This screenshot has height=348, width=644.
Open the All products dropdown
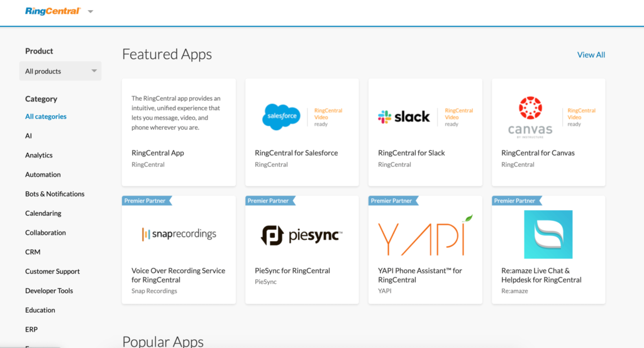[x=60, y=71]
